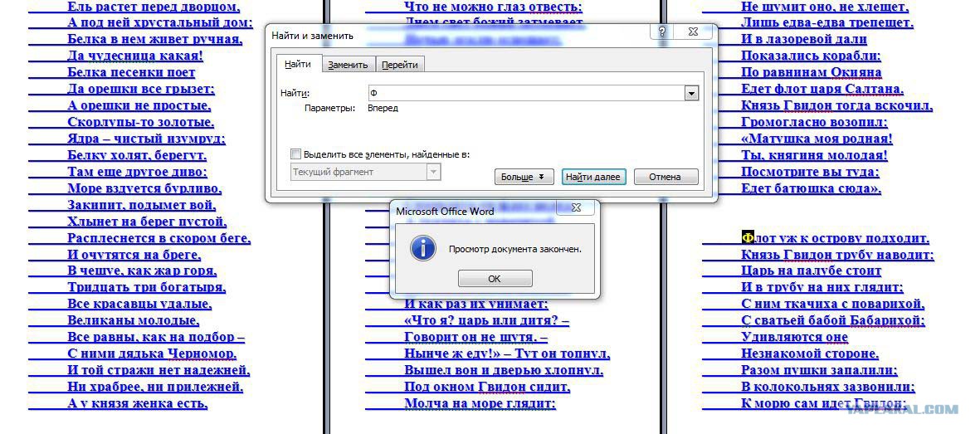Click the line Там еще другое диво
980x434 pixels.
(x=138, y=171)
